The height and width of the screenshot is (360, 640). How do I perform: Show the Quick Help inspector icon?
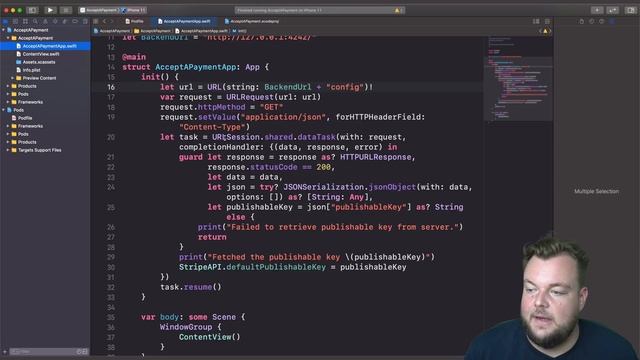pos(602,21)
